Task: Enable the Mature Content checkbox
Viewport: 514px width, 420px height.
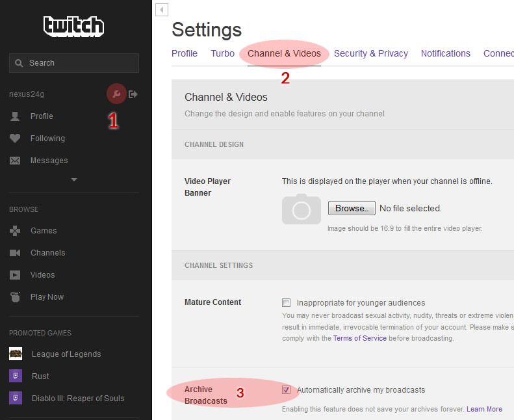Action: [x=286, y=302]
